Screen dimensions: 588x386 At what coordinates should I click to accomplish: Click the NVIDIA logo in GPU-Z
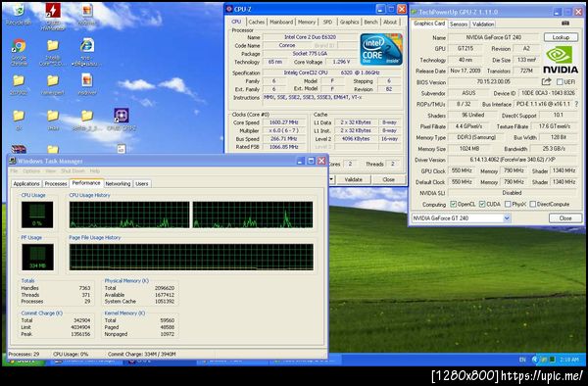tap(561, 59)
